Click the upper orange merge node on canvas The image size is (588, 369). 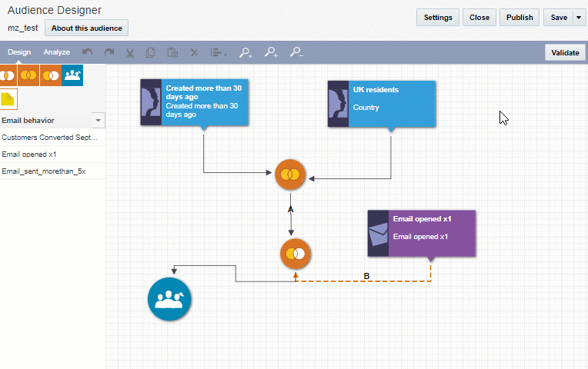point(290,175)
